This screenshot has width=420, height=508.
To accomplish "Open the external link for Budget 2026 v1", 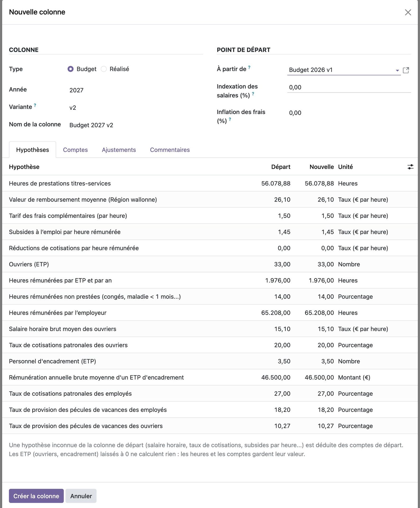I will click(406, 70).
